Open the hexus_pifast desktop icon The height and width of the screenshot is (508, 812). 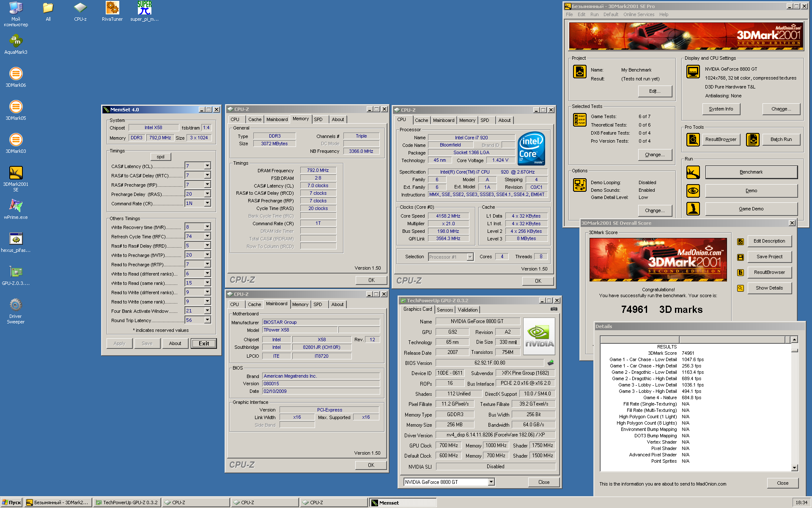coord(16,243)
